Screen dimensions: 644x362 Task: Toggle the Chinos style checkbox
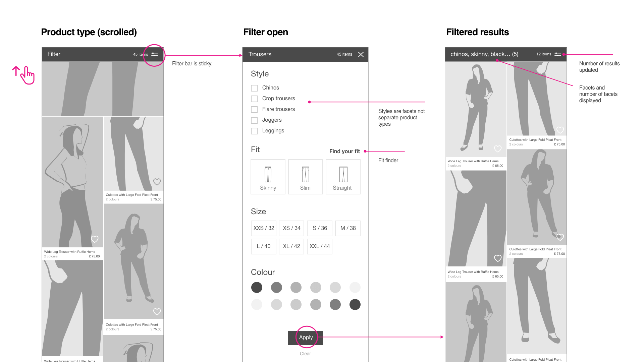pyautogui.click(x=254, y=87)
